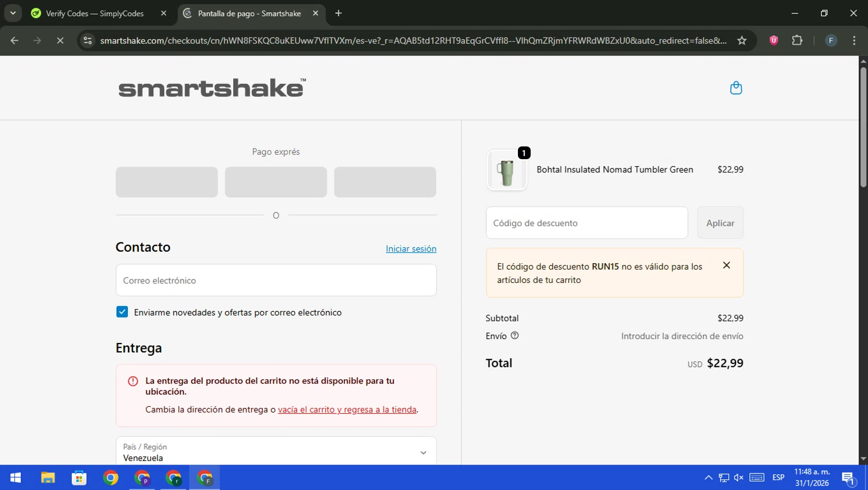This screenshot has height=490, width=868.
Task: Switch to the Verify Codes — SimplyCodes tab
Action: point(95,13)
